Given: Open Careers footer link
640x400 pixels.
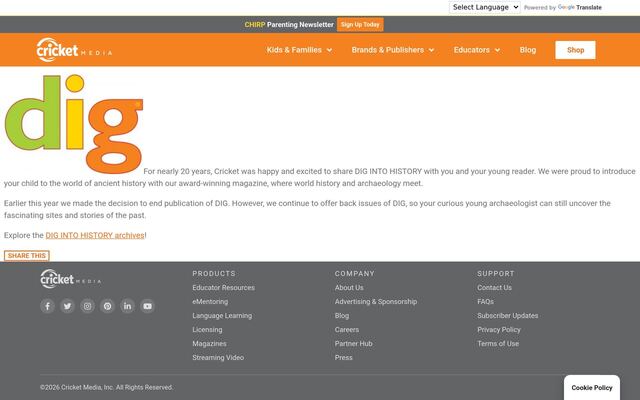Looking at the screenshot, I should tap(347, 329).
